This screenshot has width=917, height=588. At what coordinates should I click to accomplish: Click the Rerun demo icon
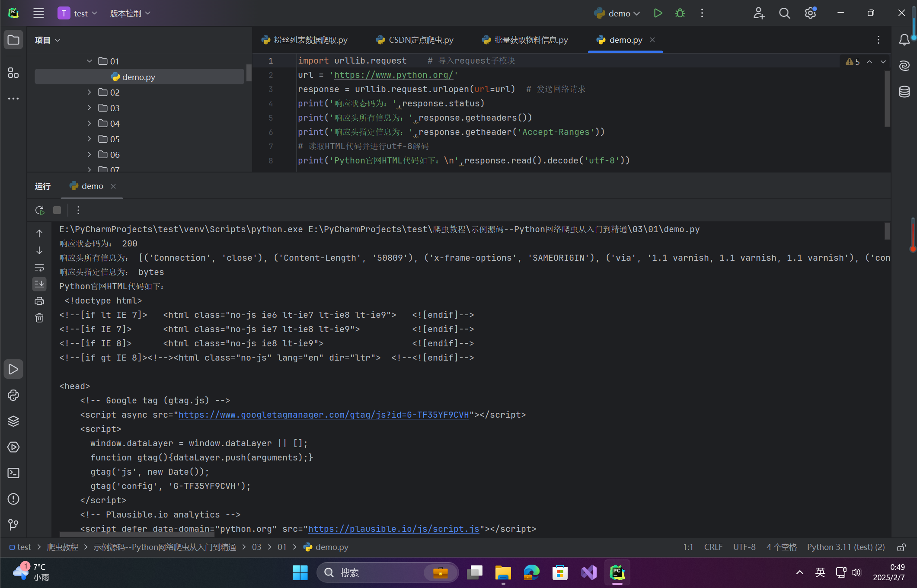tap(40, 210)
